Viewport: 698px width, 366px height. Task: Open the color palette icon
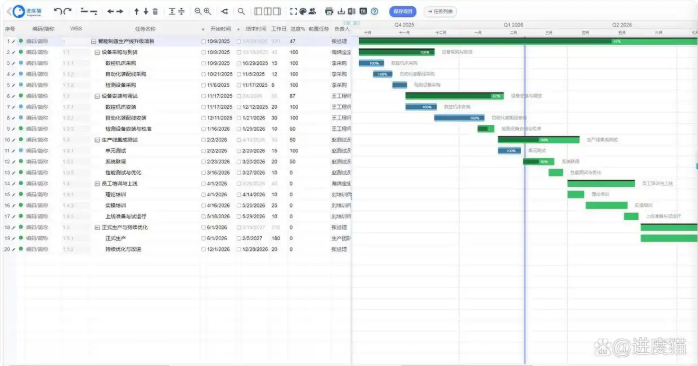[x=303, y=11]
